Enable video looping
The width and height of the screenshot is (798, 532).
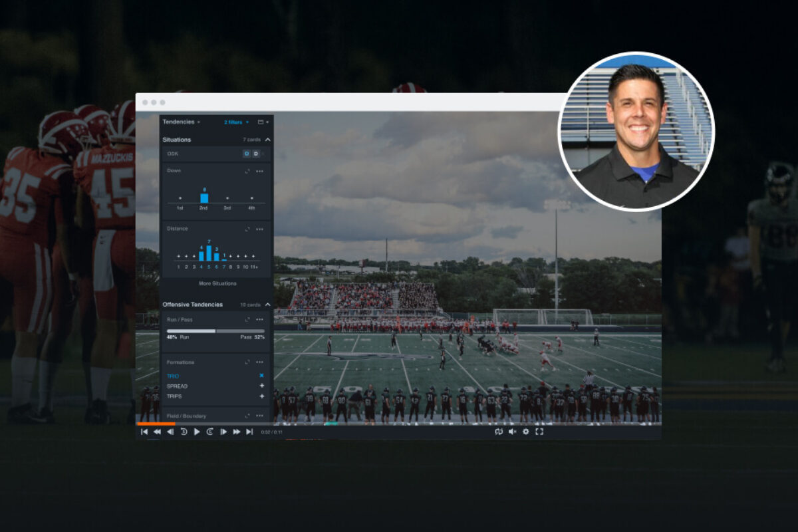tap(499, 433)
